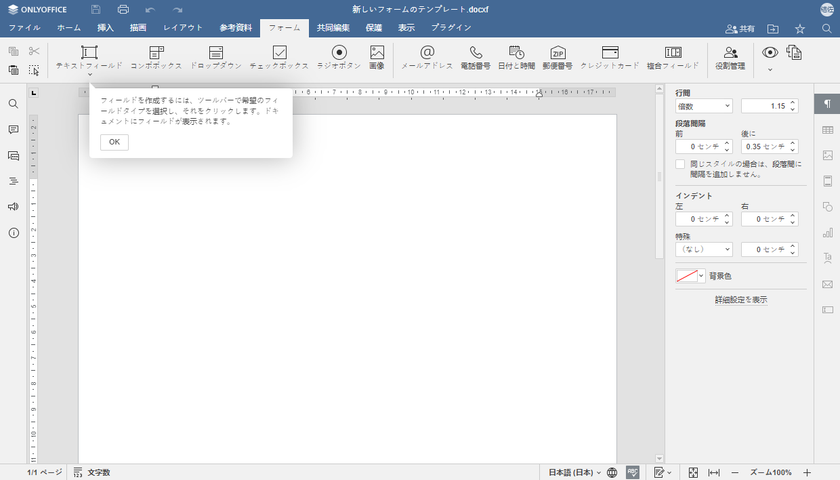This screenshot has width=840, height=480.
Task: Open the search panel in left sidebar
Action: coord(14,104)
